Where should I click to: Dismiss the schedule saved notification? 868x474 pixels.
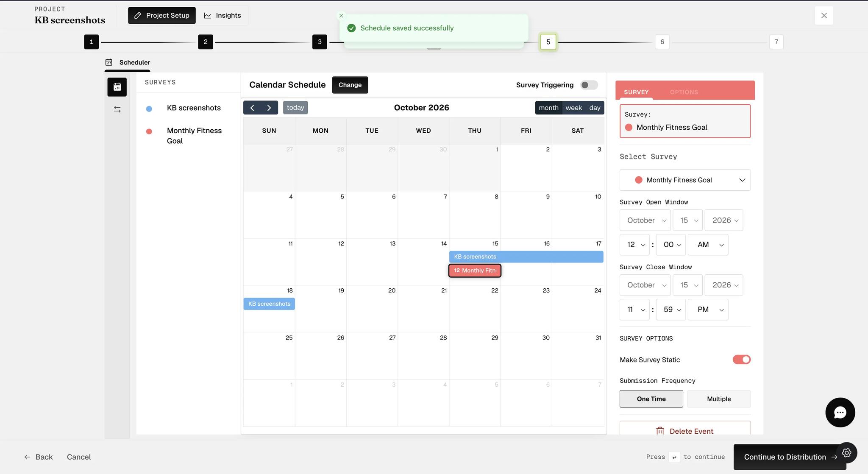(x=341, y=16)
